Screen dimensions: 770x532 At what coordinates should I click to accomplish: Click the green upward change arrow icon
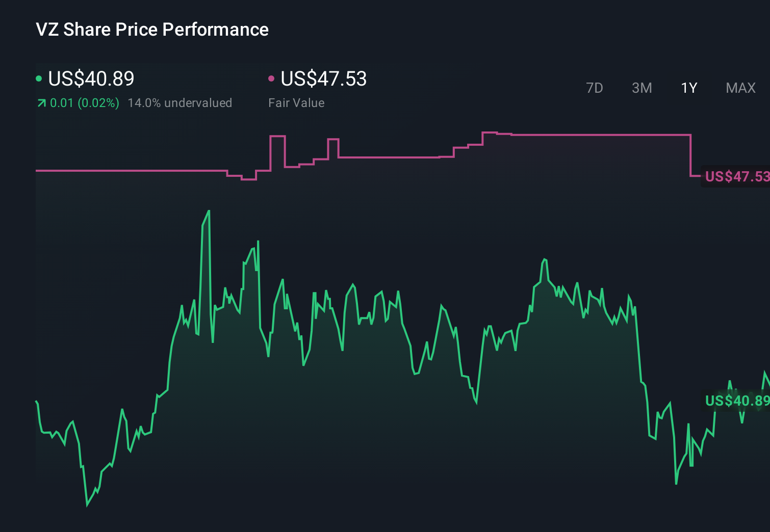click(x=41, y=102)
